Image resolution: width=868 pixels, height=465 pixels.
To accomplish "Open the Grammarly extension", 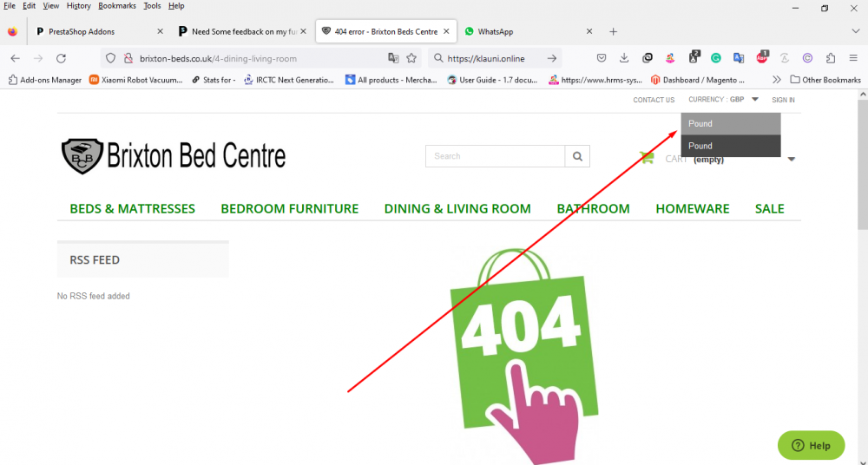I will coord(716,58).
